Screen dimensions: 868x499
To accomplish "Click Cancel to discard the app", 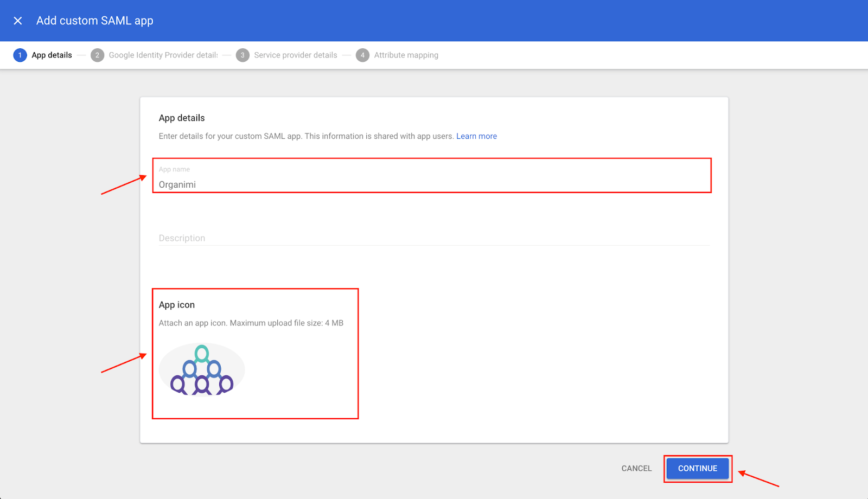I will 636,468.
